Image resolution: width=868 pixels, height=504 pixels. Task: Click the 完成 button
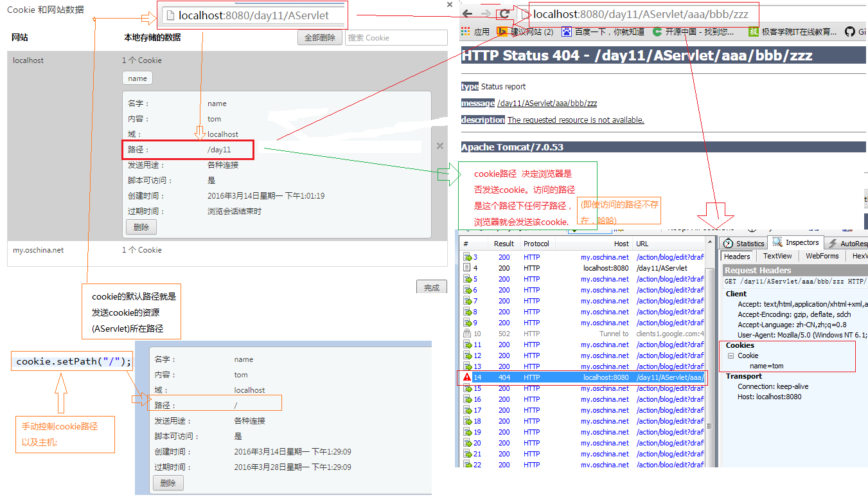coord(432,287)
